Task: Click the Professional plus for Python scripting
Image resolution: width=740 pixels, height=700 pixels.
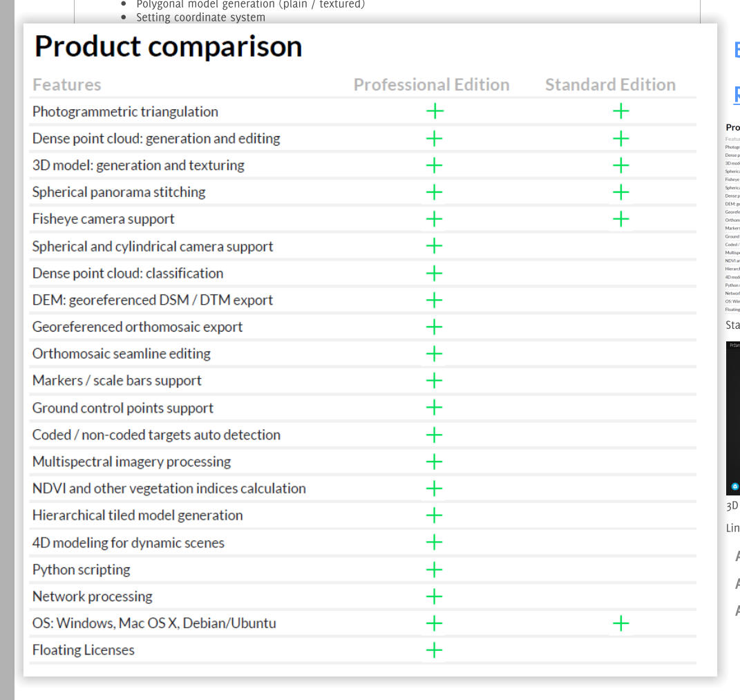Action: point(434,569)
